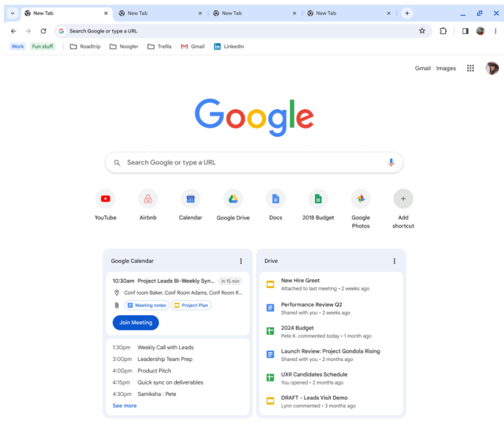Open the Samiksha : Pete event
The height and width of the screenshot is (431, 504).
(157, 394)
